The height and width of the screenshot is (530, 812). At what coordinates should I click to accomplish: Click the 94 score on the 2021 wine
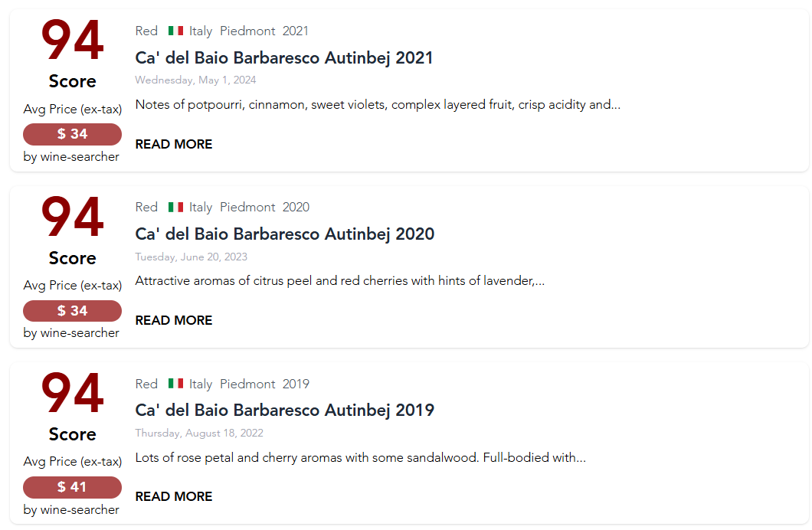coord(72,42)
